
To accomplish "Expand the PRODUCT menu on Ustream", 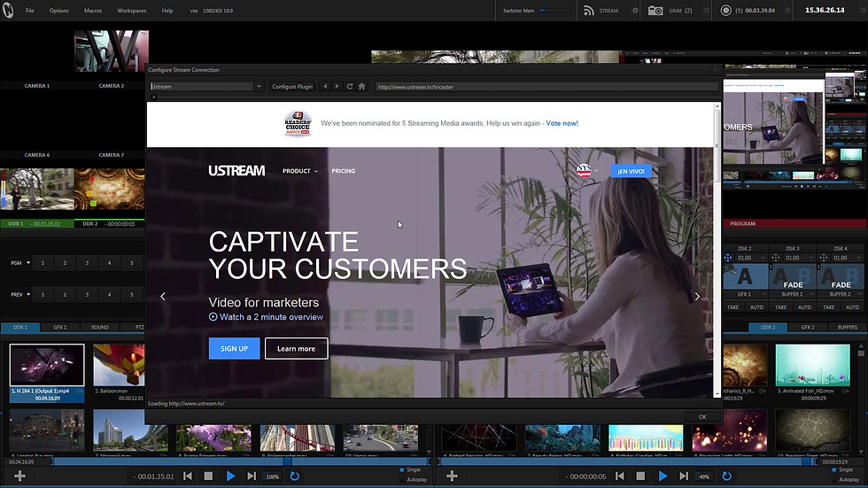I will click(x=300, y=171).
